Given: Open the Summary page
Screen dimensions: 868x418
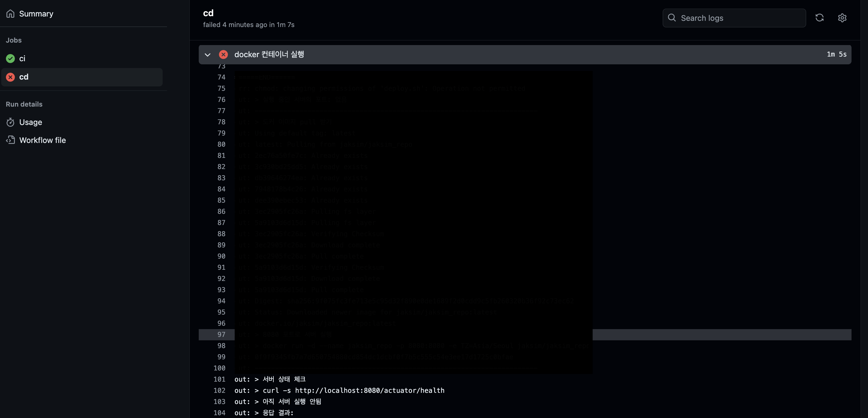Looking at the screenshot, I should (36, 14).
